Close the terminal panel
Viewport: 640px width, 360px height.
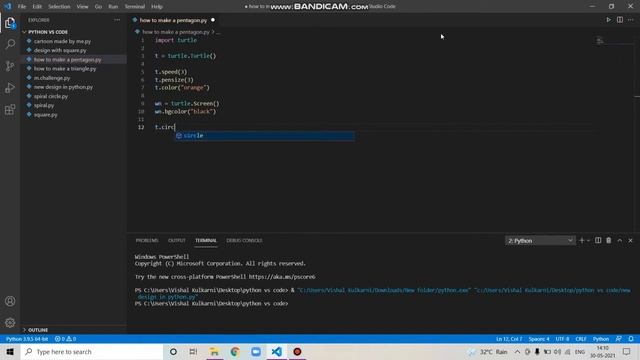[630, 240]
